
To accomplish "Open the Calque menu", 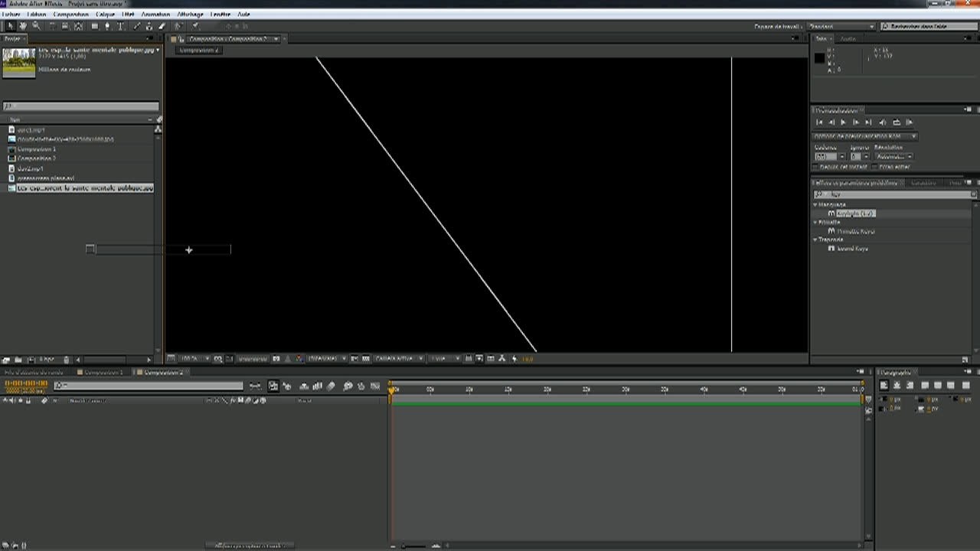I will coord(105,15).
